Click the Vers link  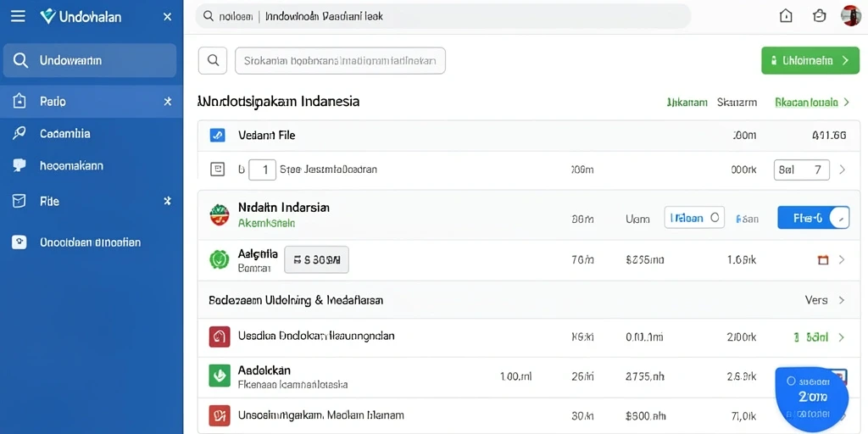816,300
